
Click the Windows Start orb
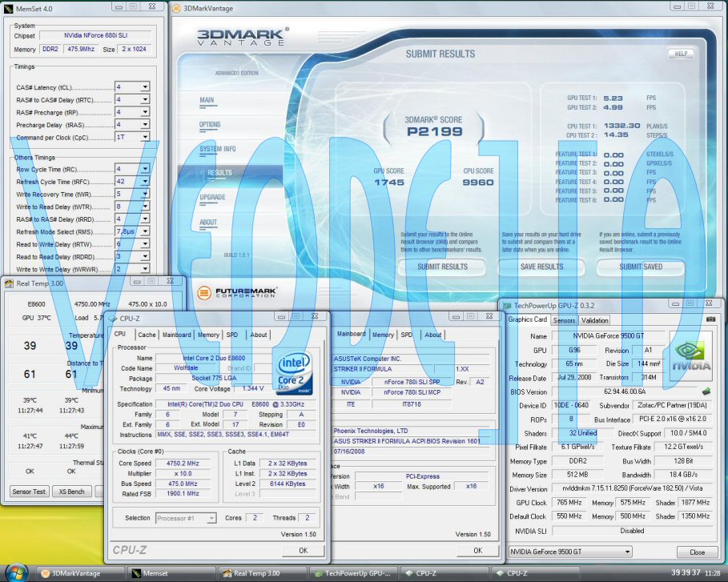click(16, 572)
